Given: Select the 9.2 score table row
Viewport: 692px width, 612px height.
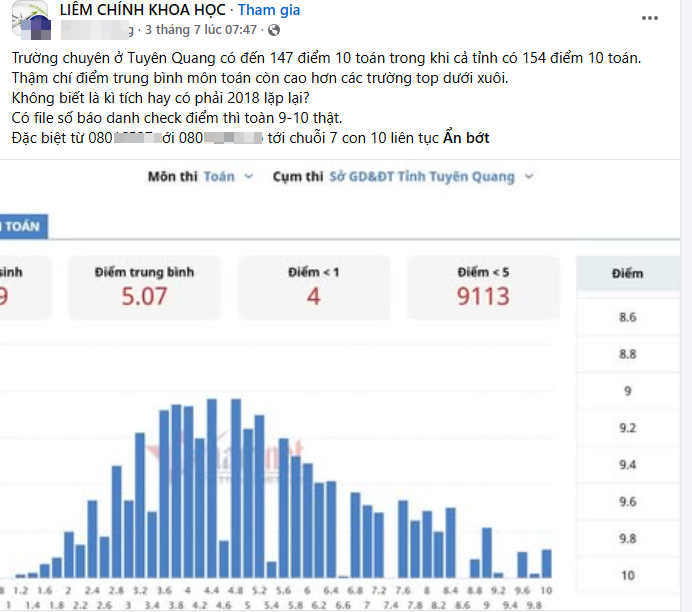Looking at the screenshot, I should [x=628, y=428].
